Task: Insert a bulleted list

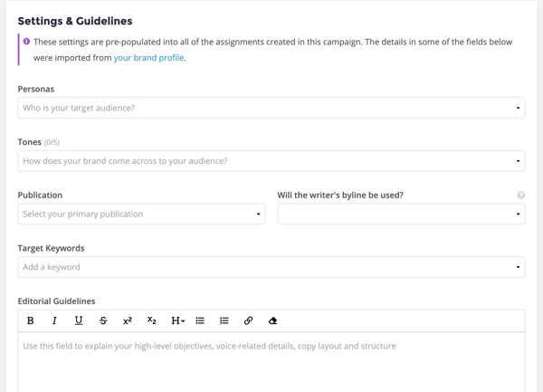Action: 200,320
